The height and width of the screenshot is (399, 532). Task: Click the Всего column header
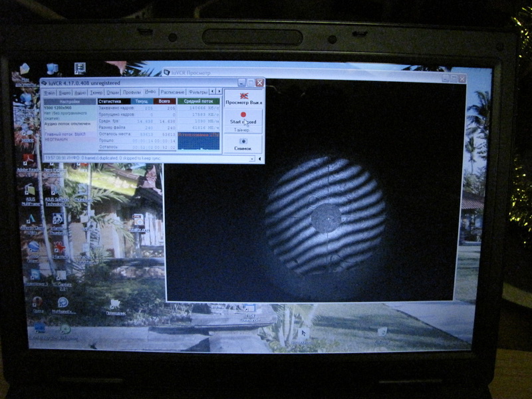pyautogui.click(x=164, y=102)
